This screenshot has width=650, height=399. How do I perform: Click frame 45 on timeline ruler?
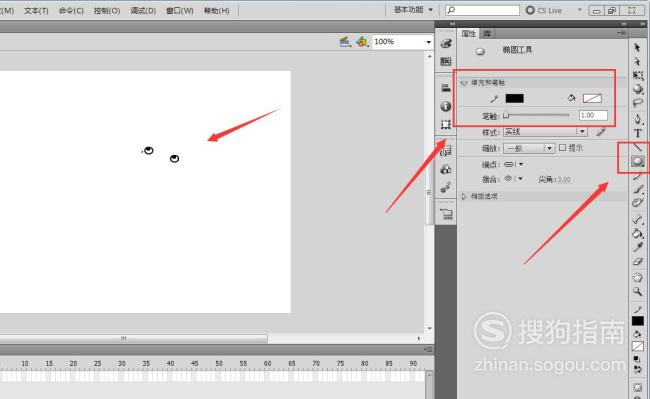[194, 363]
